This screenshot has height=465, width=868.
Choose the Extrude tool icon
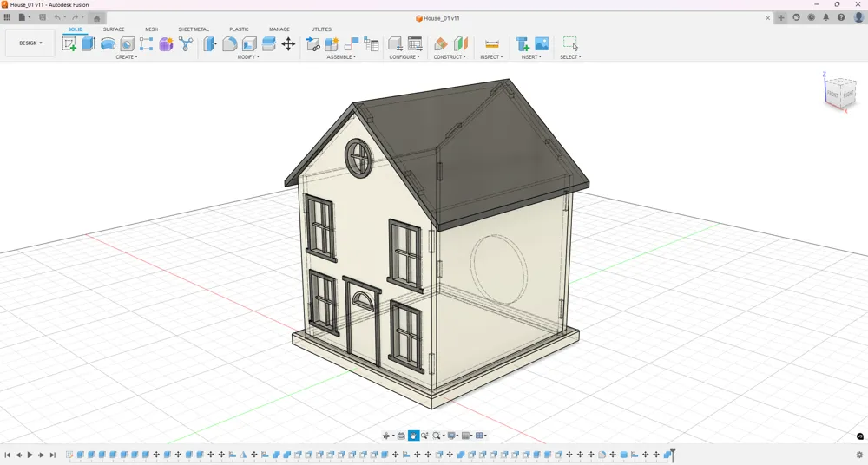pos(89,43)
